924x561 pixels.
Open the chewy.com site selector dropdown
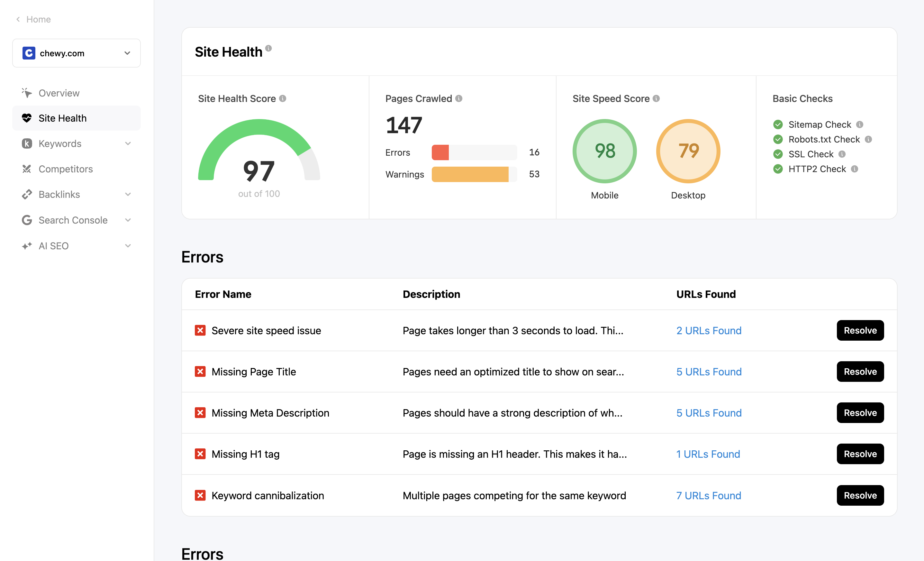coord(77,53)
